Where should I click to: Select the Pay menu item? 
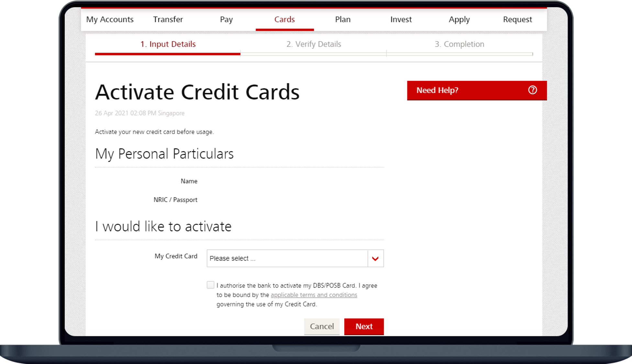click(x=226, y=19)
